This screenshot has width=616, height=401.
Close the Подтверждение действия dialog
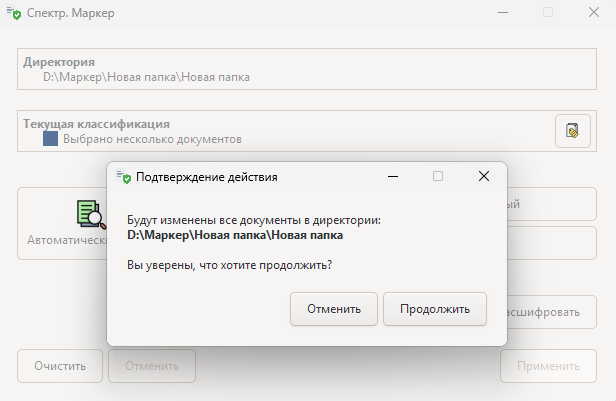[x=483, y=176]
